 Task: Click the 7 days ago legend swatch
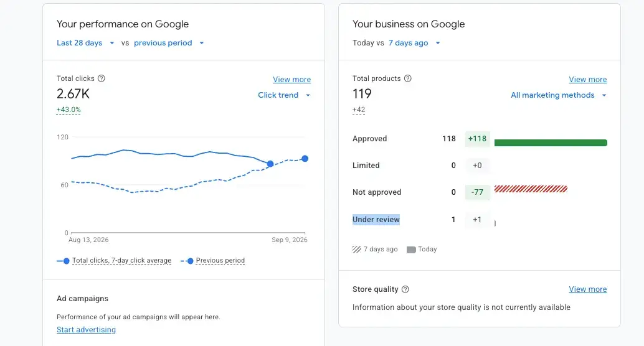tap(356, 249)
